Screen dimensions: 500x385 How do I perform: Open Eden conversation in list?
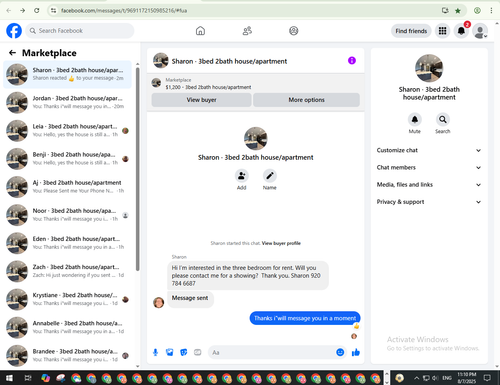coord(68,243)
